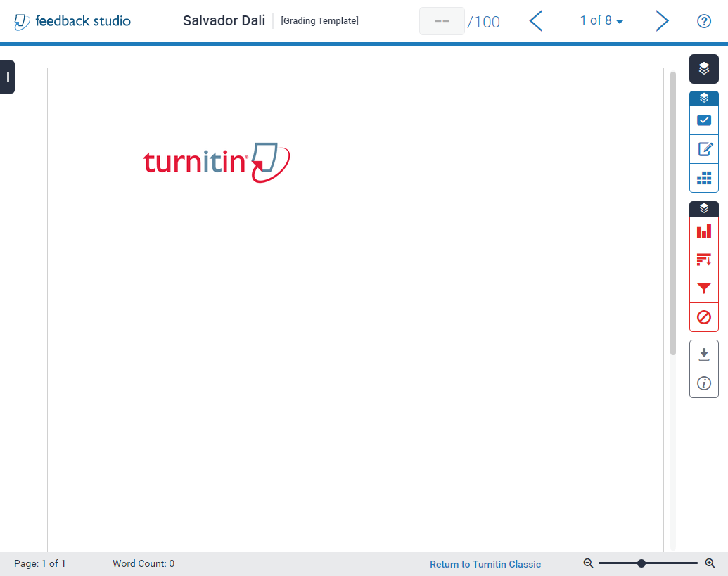728x576 pixels.
Task: Click the Word Count: 0 status text
Action: coord(143,563)
